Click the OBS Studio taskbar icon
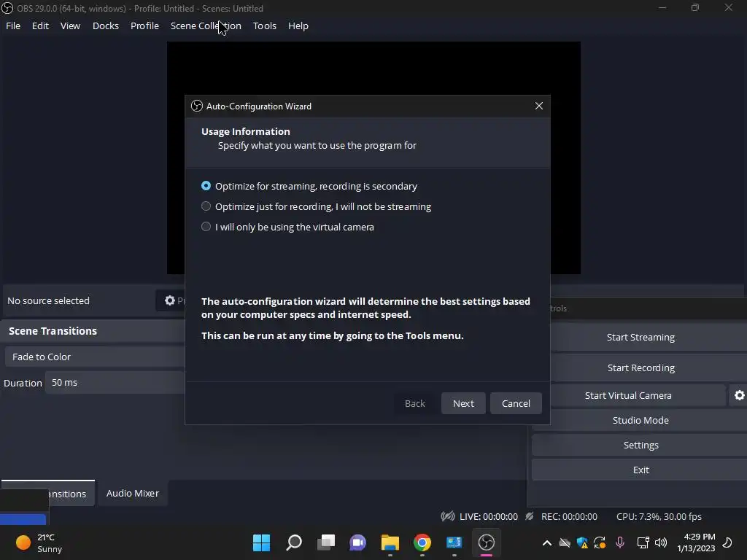 (x=486, y=542)
